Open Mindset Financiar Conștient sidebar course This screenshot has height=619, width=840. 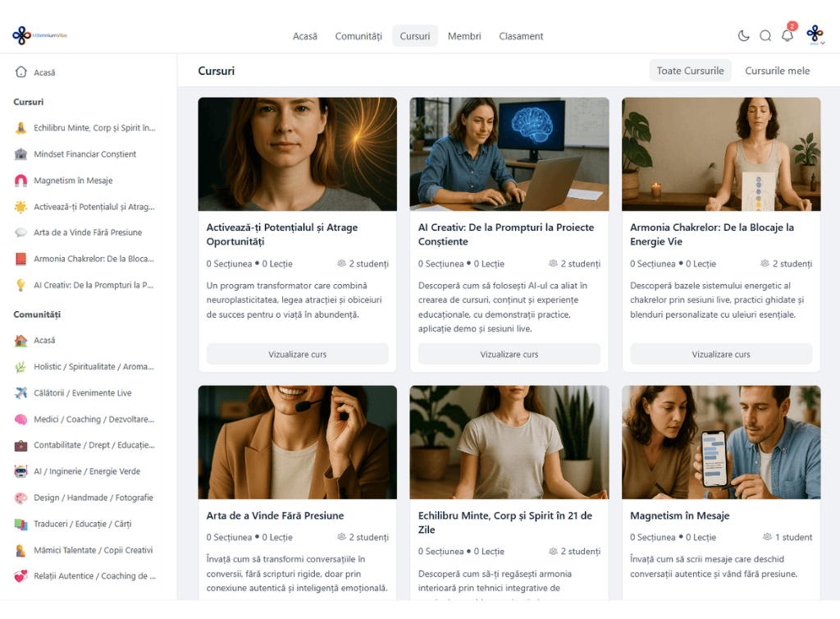85,154
